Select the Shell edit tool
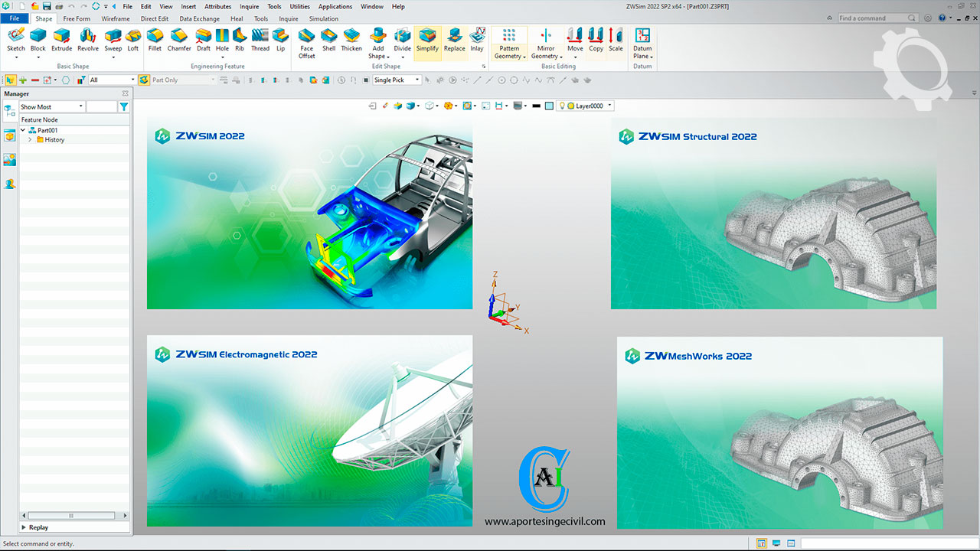 click(x=328, y=40)
